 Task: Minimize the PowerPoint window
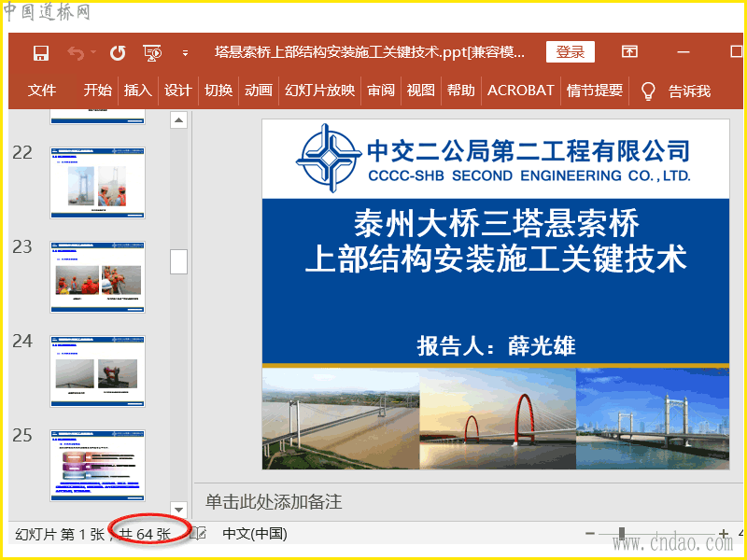(684, 52)
